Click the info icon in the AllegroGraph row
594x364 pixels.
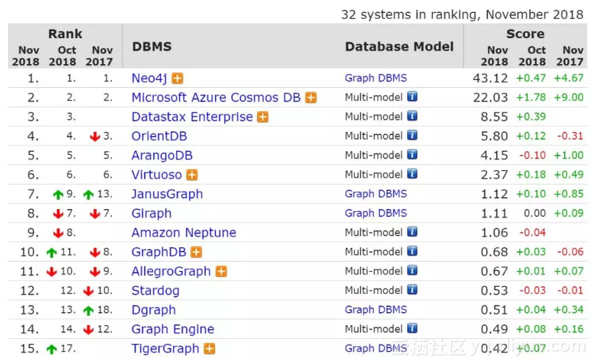click(x=412, y=270)
